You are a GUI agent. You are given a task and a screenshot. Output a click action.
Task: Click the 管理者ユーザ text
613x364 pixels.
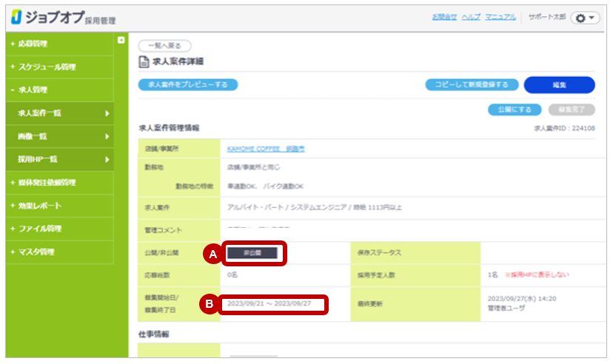506,309
